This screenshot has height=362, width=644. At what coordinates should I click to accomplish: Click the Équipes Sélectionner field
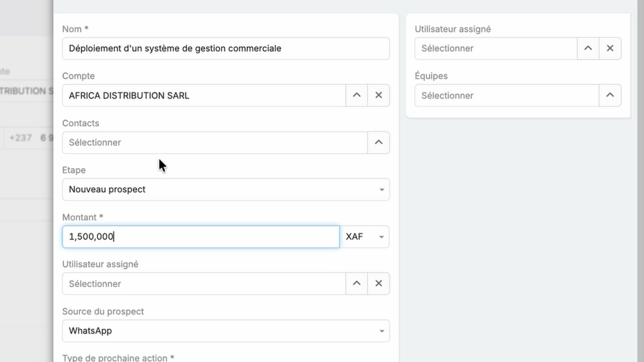click(507, 95)
